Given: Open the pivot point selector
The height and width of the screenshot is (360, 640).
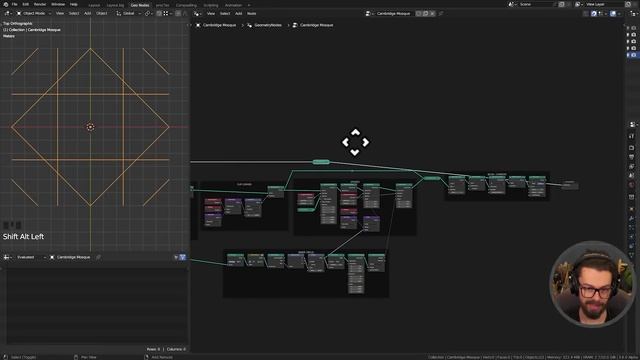Looking at the screenshot, I should pos(148,13).
